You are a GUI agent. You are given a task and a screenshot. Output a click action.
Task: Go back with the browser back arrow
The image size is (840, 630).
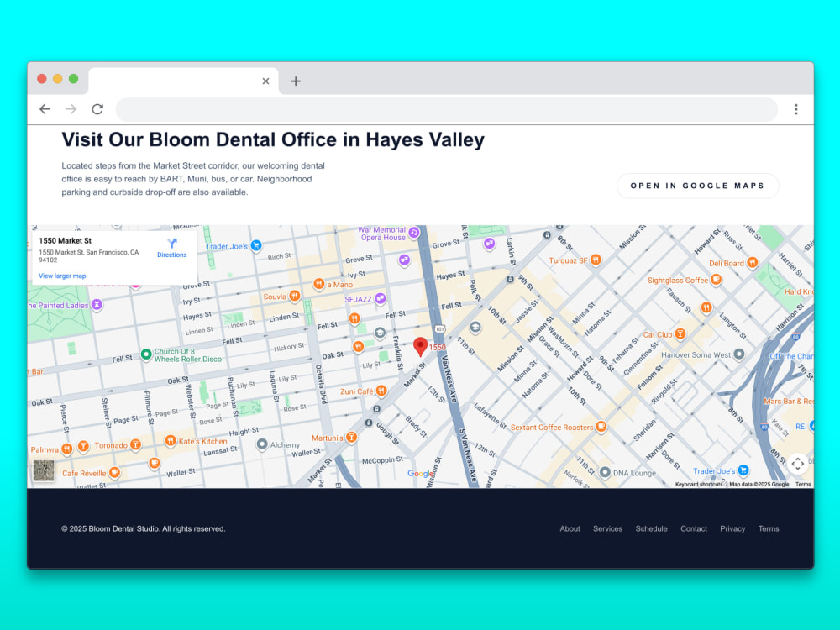tap(45, 109)
